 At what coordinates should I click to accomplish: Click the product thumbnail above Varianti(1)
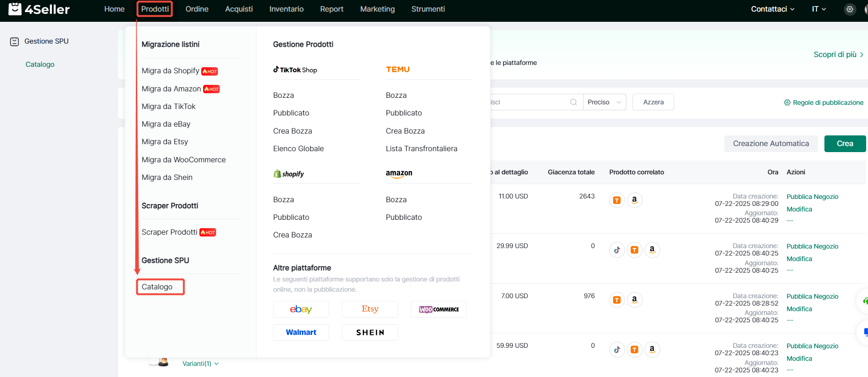160,362
